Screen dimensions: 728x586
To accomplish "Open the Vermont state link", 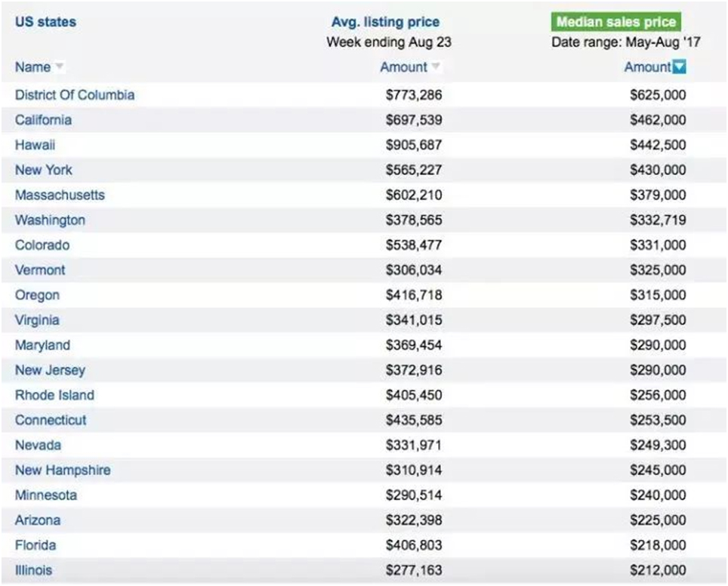I will (x=40, y=270).
